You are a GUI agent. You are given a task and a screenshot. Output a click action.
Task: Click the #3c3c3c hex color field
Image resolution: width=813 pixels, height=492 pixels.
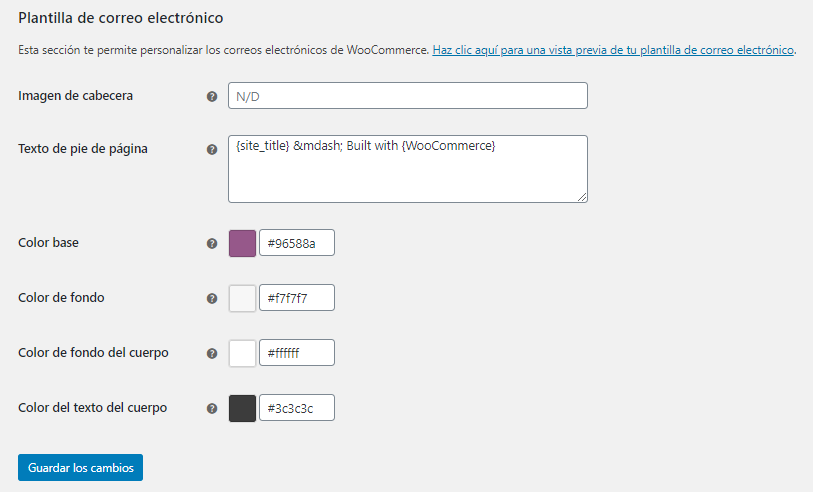[x=296, y=408]
